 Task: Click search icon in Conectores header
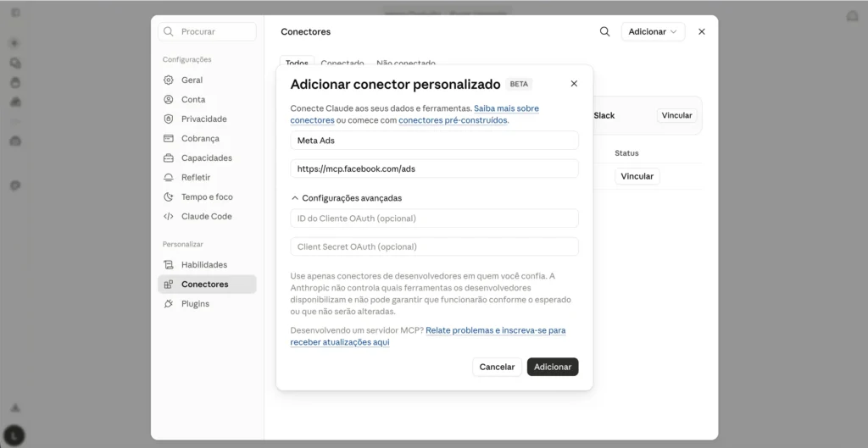click(x=605, y=31)
